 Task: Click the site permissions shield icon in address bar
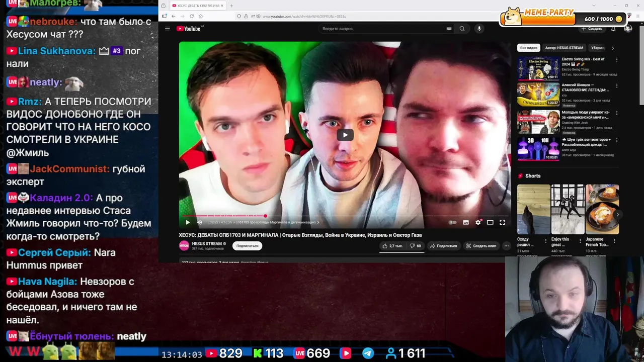point(239,16)
